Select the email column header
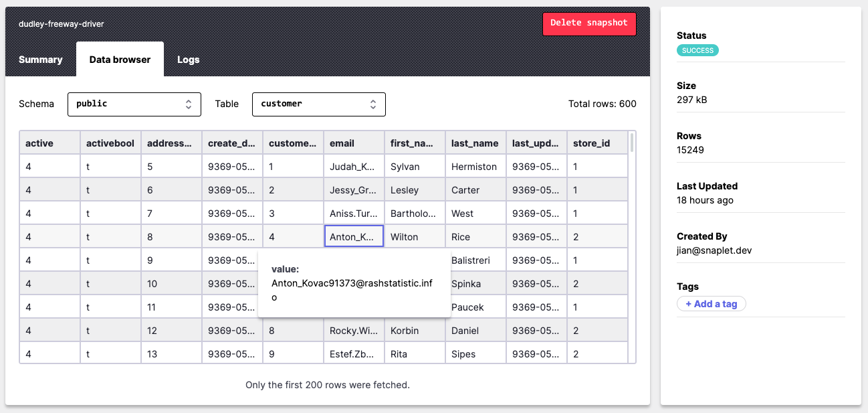The image size is (868, 413). point(354,143)
